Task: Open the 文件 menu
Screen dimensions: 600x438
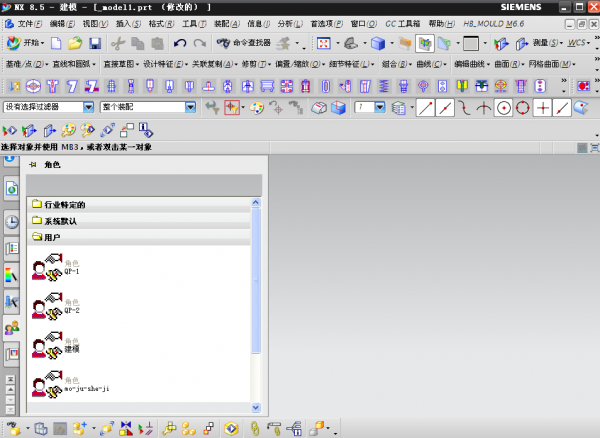Action: (x=29, y=24)
